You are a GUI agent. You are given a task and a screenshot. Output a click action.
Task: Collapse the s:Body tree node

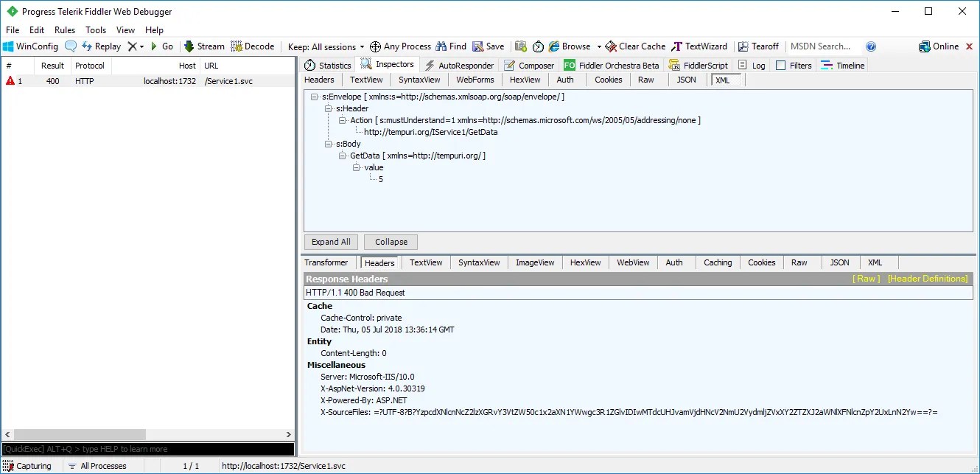pos(329,144)
